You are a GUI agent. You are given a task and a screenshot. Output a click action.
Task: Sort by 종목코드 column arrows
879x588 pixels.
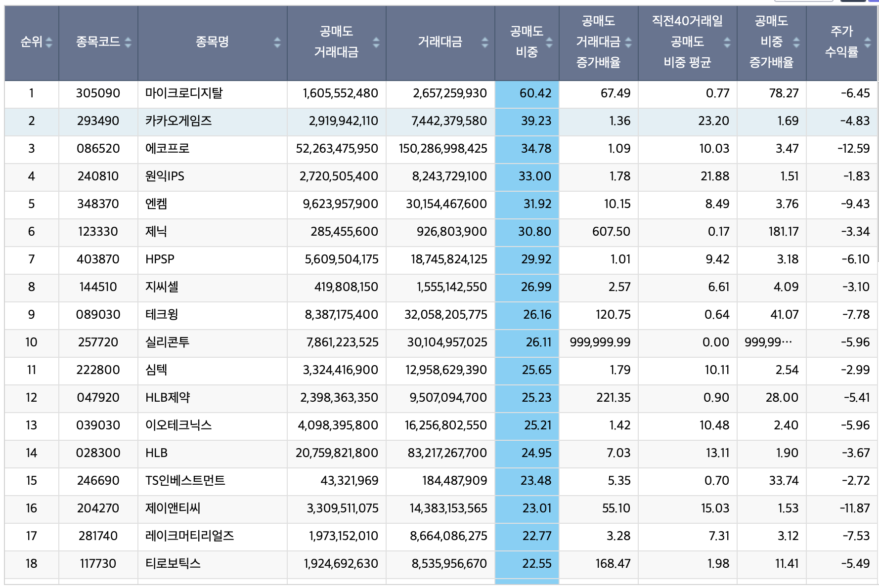coord(128,42)
